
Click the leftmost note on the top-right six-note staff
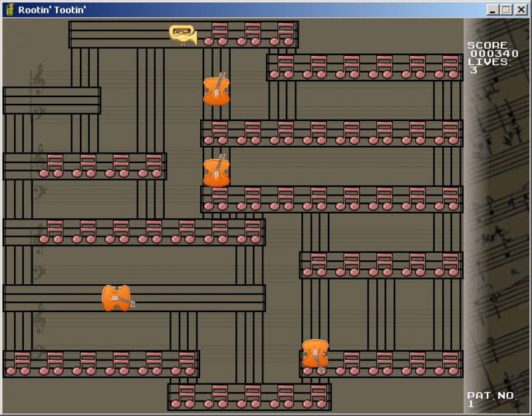click(281, 67)
